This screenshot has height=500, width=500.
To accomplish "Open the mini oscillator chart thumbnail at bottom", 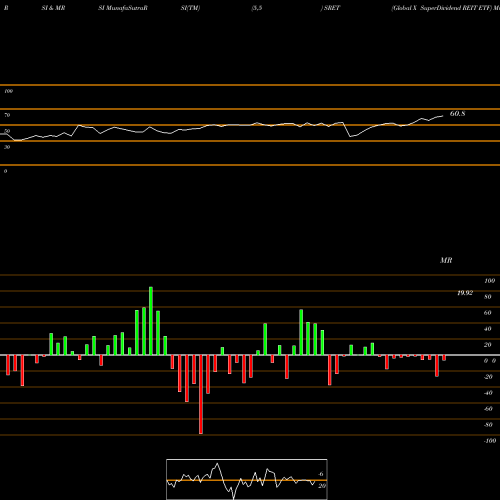I will click(247, 479).
